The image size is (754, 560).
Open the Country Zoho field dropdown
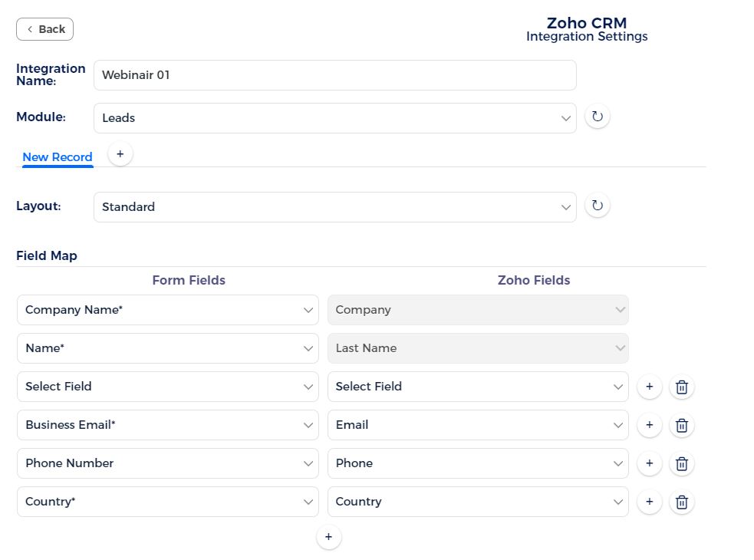pos(478,502)
